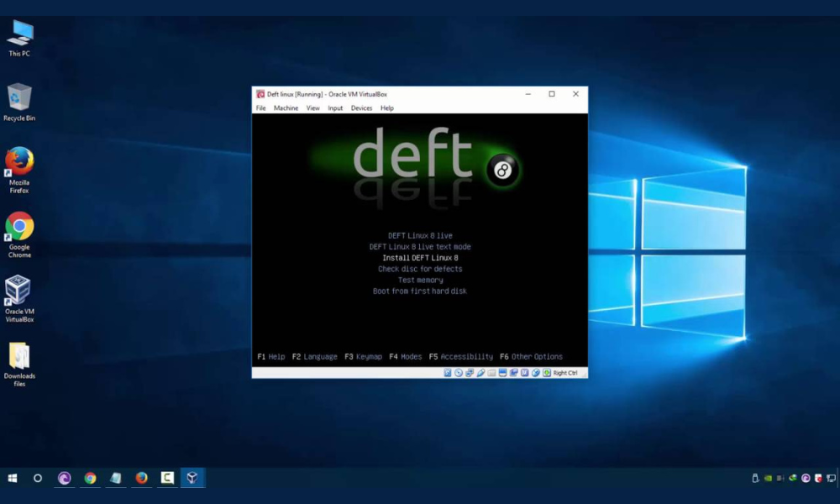Click the mouse integration status icon
Viewport: 840px width, 504px height.
[x=536, y=373]
